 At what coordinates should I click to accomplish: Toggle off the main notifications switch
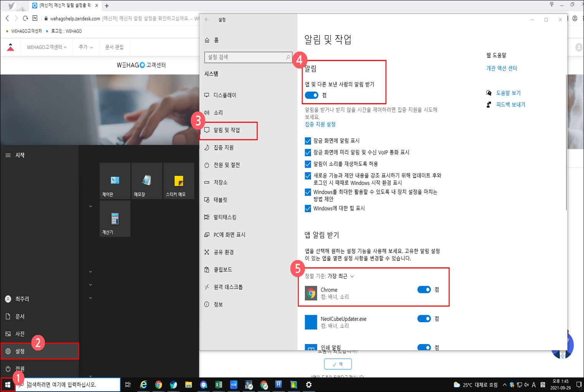pos(311,95)
